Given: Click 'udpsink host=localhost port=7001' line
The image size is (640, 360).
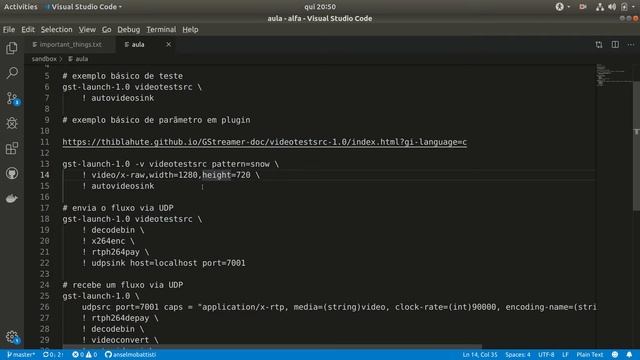Looking at the screenshot, I should 164,263.
